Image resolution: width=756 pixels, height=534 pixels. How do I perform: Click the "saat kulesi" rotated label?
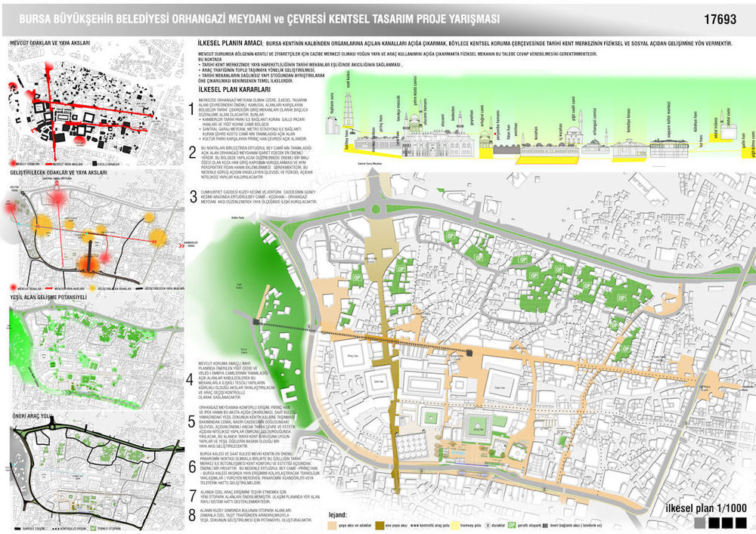coord(348,80)
